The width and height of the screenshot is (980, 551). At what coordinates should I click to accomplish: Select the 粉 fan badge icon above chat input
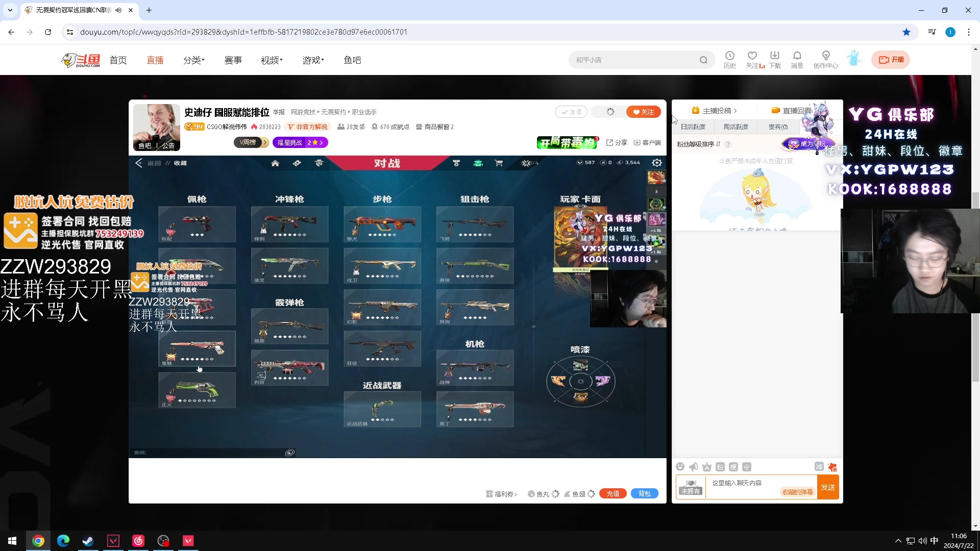click(719, 467)
